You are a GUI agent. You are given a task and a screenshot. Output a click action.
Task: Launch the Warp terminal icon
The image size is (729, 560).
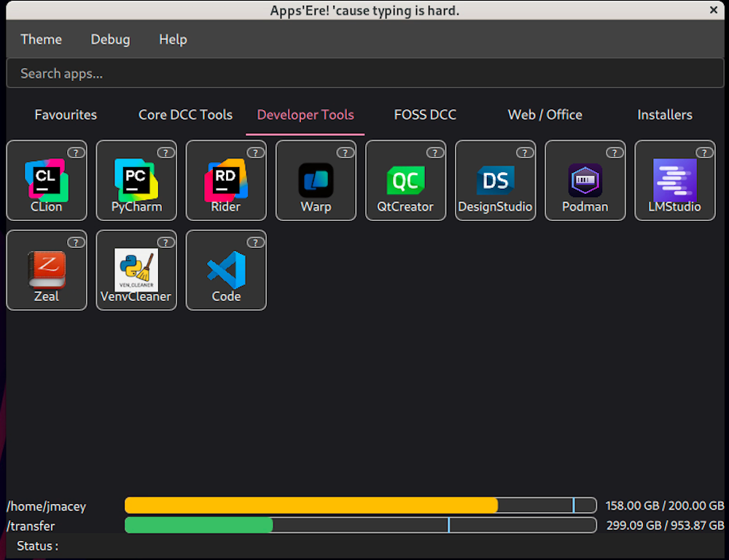(316, 181)
